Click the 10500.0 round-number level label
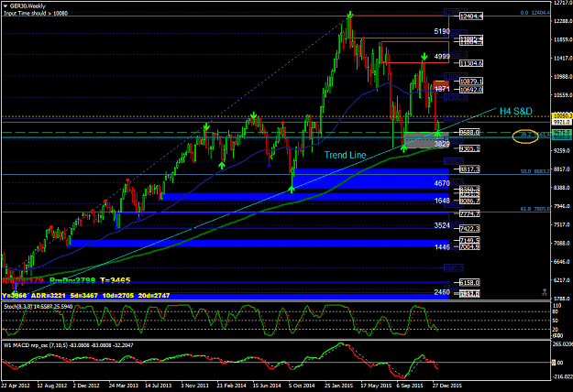 (456, 98)
